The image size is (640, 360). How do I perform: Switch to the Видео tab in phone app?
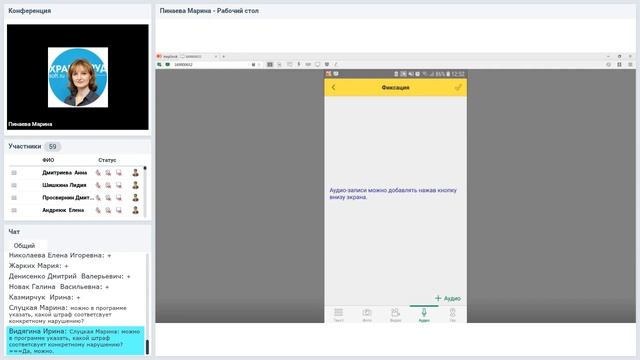tap(396, 315)
